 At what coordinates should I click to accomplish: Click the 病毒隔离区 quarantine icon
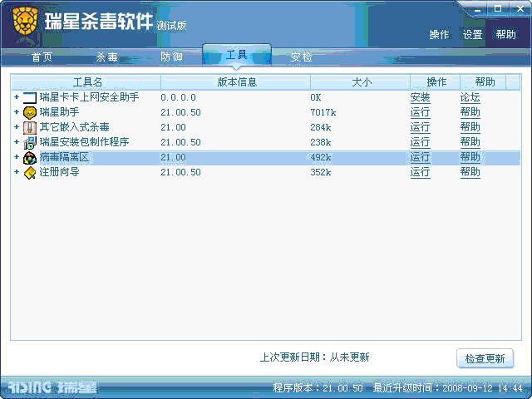coord(30,158)
